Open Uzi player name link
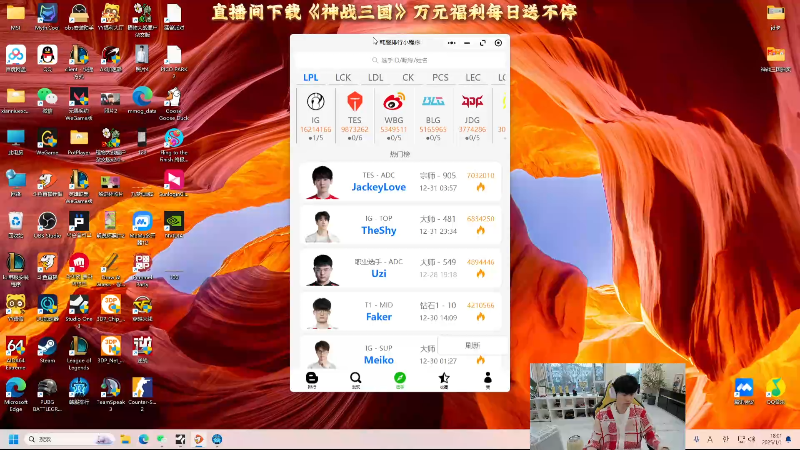The height and width of the screenshot is (450, 800). click(379, 274)
